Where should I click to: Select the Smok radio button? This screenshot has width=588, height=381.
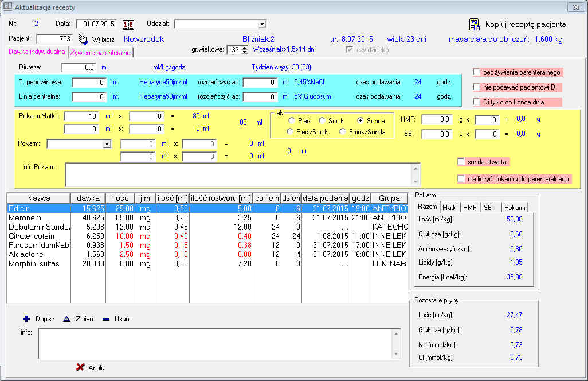click(322, 120)
